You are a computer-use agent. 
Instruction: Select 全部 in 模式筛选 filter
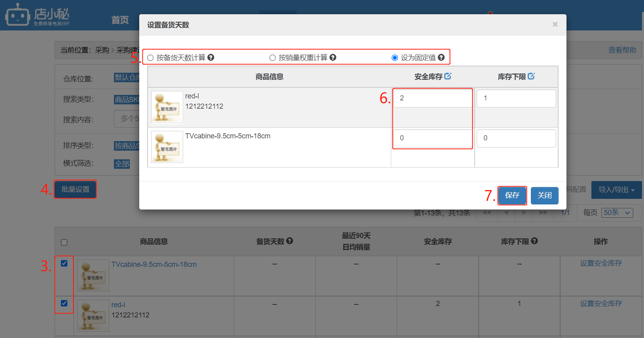[x=122, y=164]
